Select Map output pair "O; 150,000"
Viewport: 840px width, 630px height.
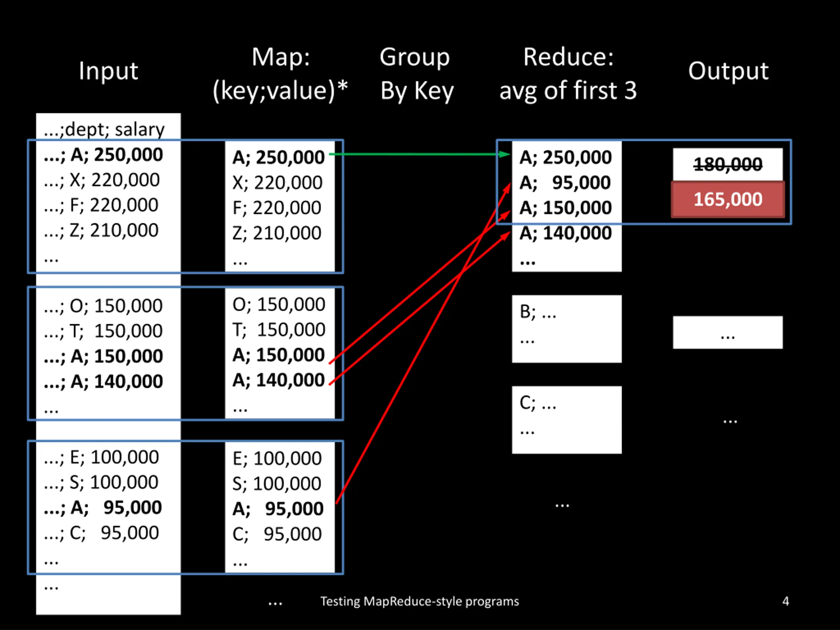click(279, 304)
